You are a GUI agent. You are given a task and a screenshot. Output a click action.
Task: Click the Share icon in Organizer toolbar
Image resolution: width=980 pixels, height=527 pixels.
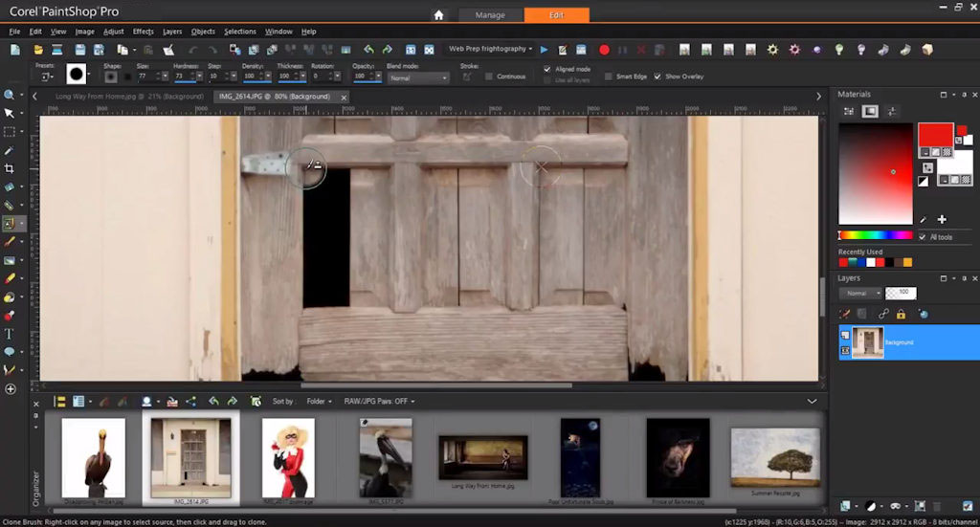[x=190, y=402]
